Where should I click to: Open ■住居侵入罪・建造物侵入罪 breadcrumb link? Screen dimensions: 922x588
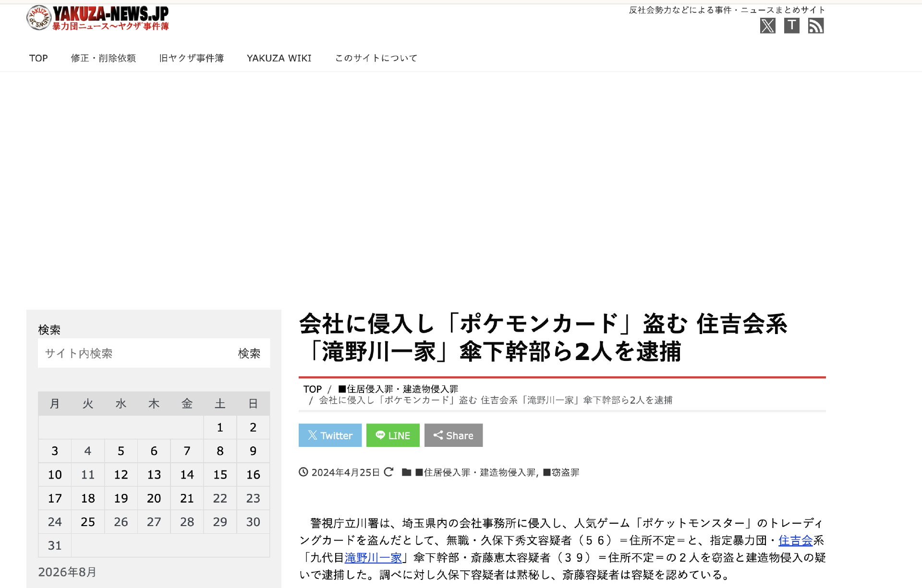click(398, 389)
